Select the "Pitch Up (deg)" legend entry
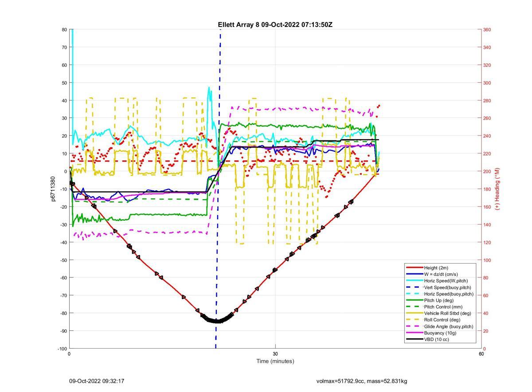Viewport: 532px width, 392px height. pos(439,300)
